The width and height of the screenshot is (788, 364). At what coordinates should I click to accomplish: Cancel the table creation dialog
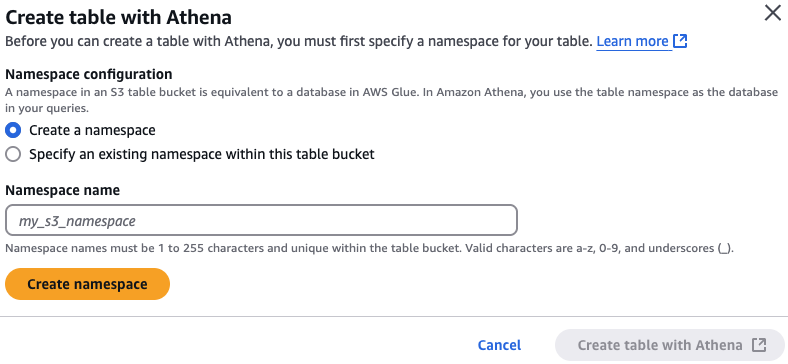coord(499,345)
